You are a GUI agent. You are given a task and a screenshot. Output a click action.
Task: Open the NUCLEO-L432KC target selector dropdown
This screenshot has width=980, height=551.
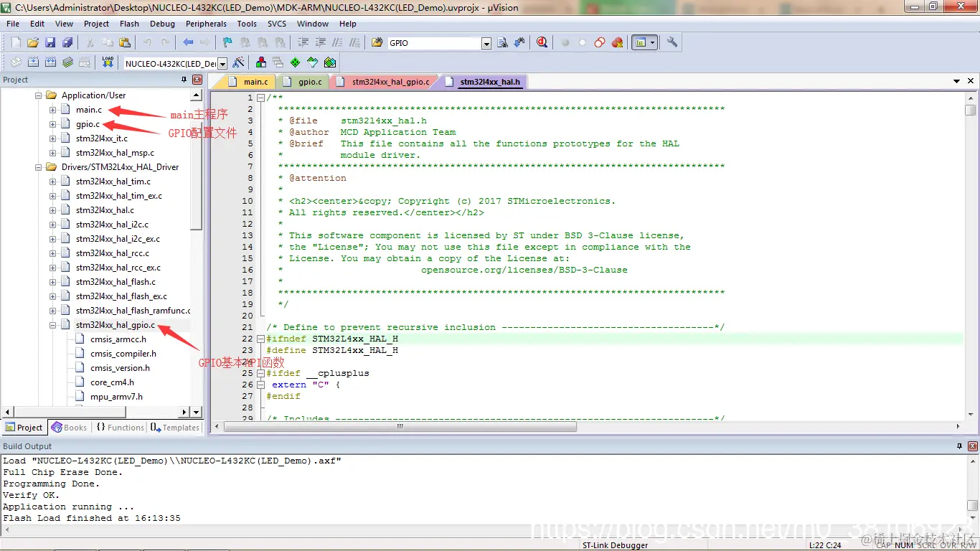223,63
